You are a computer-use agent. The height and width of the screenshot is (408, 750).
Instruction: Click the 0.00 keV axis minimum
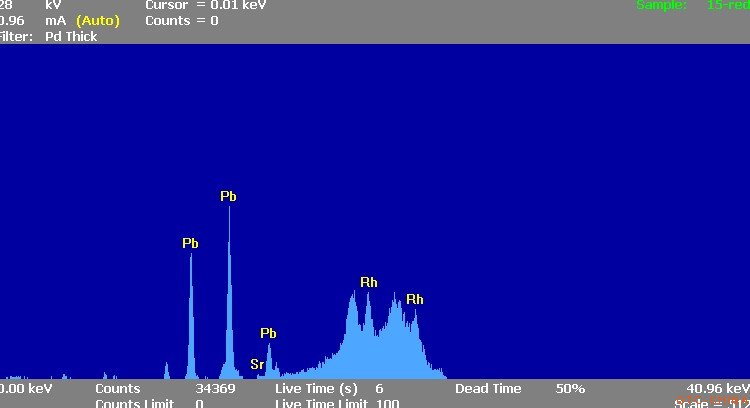click(26, 388)
